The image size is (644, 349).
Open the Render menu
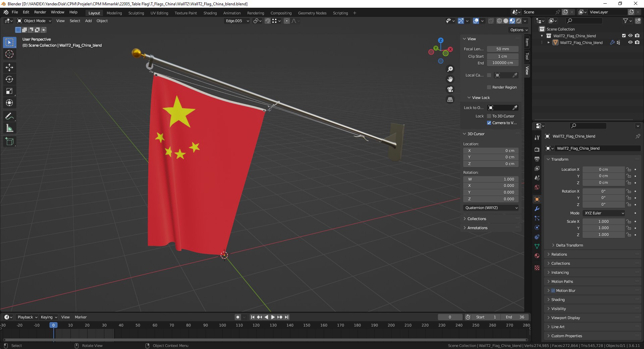(40, 12)
